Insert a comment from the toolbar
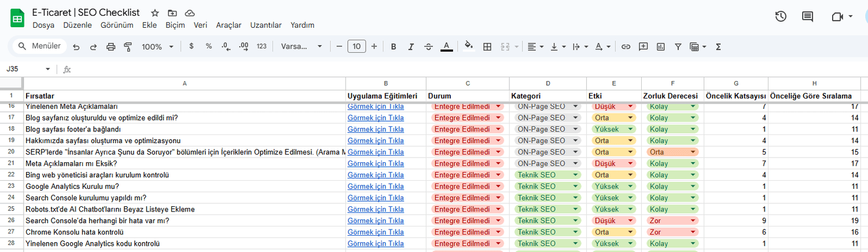The width and height of the screenshot is (868, 252). tap(643, 46)
